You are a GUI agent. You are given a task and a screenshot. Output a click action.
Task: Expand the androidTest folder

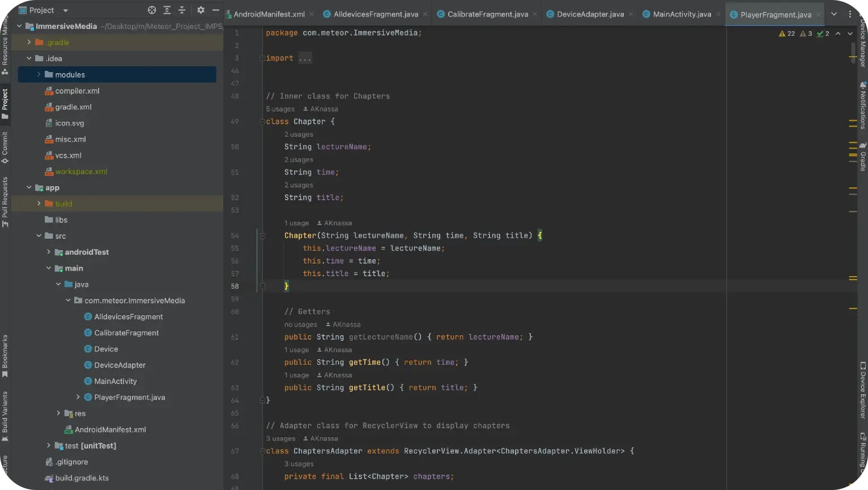point(49,252)
